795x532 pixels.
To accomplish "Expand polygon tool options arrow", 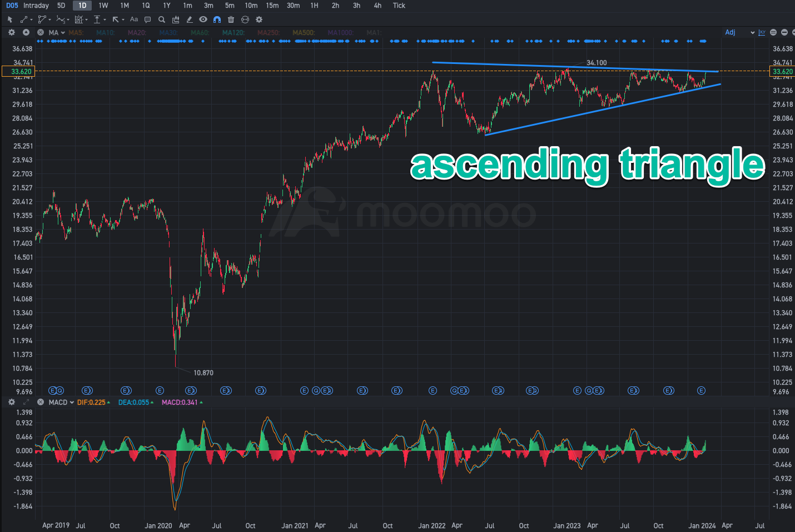I will 50,20.
